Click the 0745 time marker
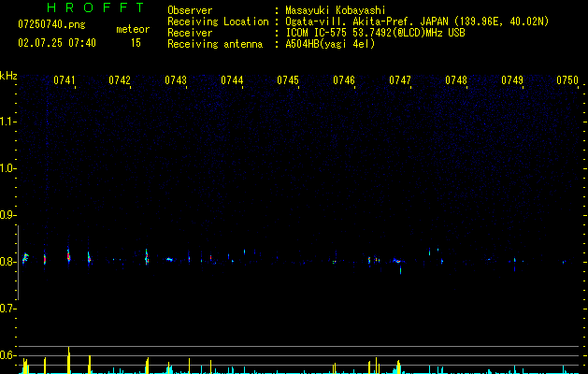 (288, 80)
